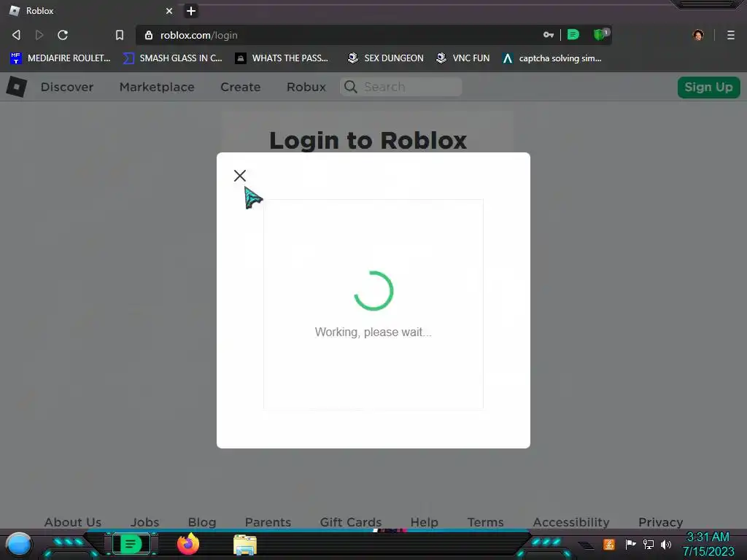Click the Roblox logo in the page header
The image size is (747, 560).
[x=17, y=87]
